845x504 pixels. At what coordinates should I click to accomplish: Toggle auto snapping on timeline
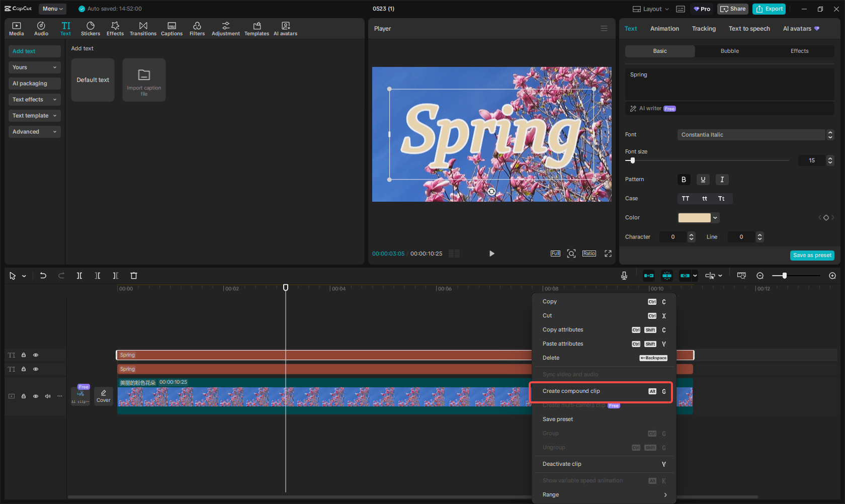coord(667,276)
